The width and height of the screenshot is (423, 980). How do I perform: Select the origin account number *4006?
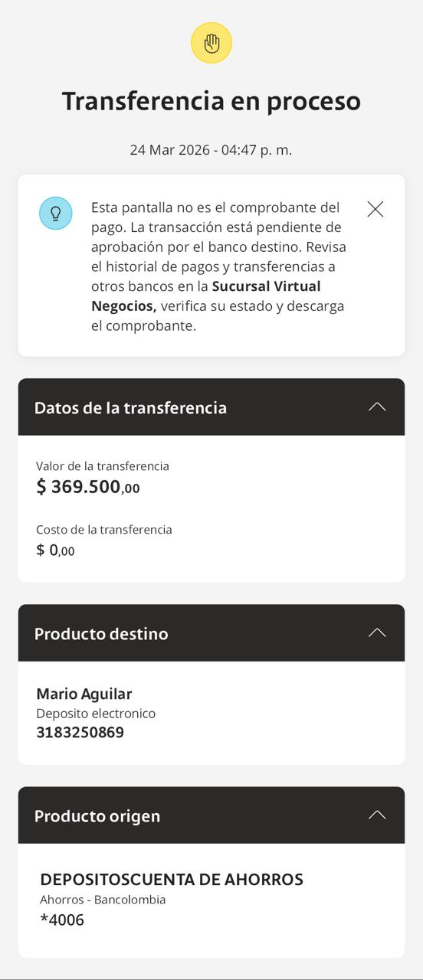62,920
